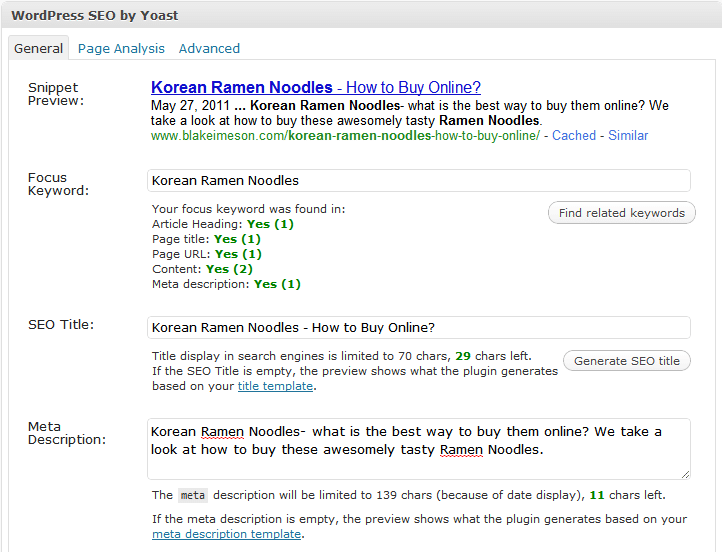Click inside the Meta Description textarea

[418, 448]
